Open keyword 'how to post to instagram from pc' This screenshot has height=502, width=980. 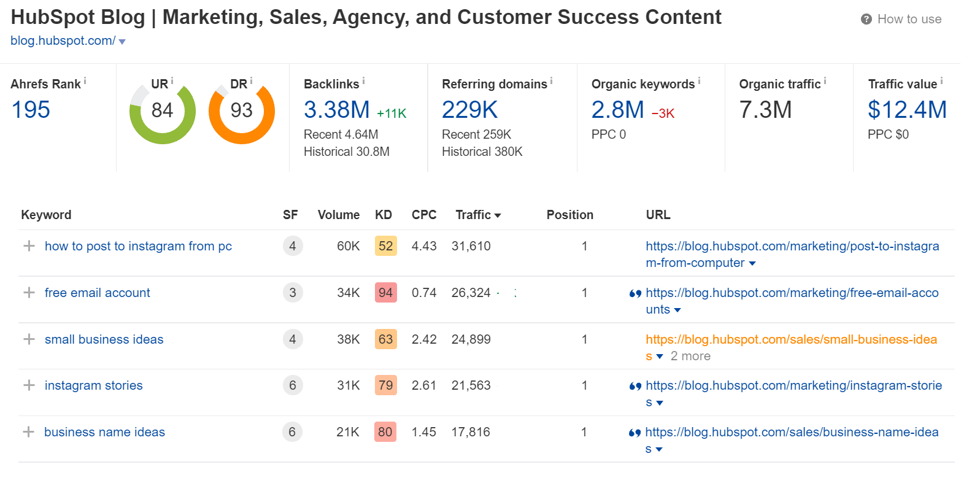[138, 246]
